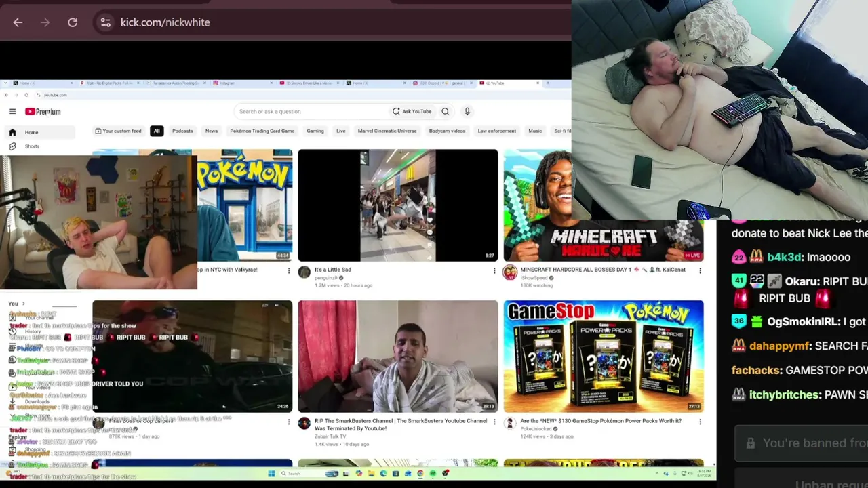Screen dimensions: 868x488
Task: Click 'RIP The SmarkBusters Channel' video title
Action: pyautogui.click(x=401, y=424)
